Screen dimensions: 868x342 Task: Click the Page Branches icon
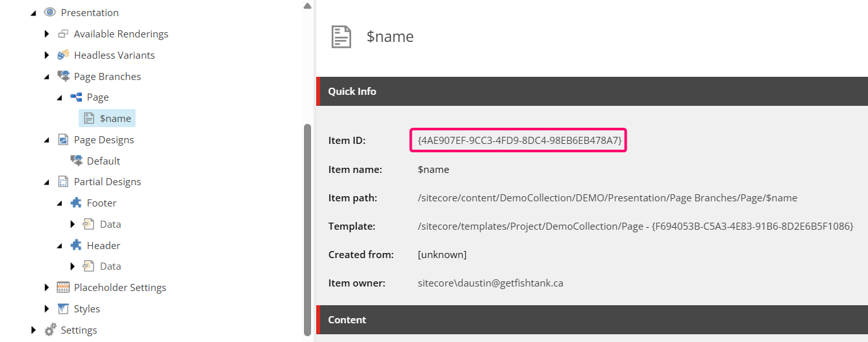pos(63,76)
